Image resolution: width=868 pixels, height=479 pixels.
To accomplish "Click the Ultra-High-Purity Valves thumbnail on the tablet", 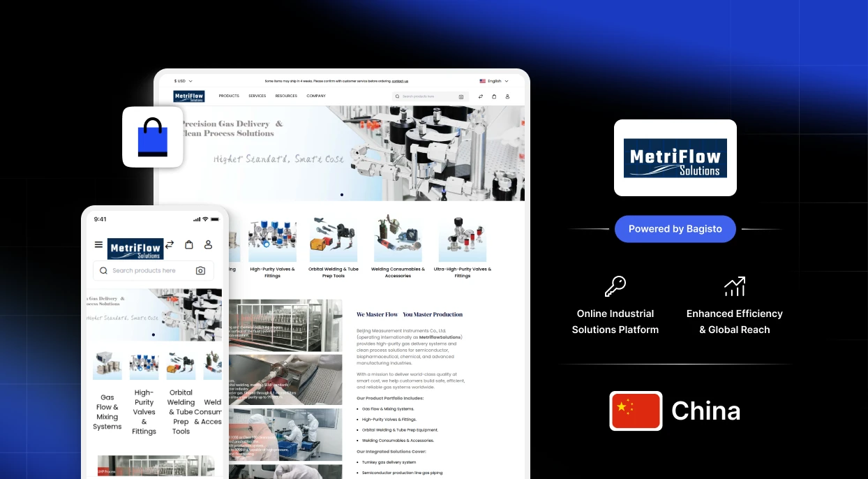I will tap(463, 239).
